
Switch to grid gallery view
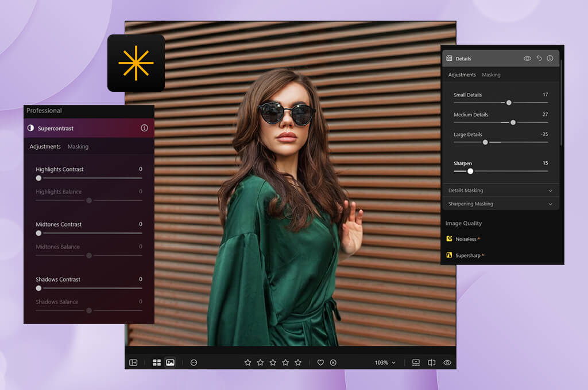click(x=157, y=362)
